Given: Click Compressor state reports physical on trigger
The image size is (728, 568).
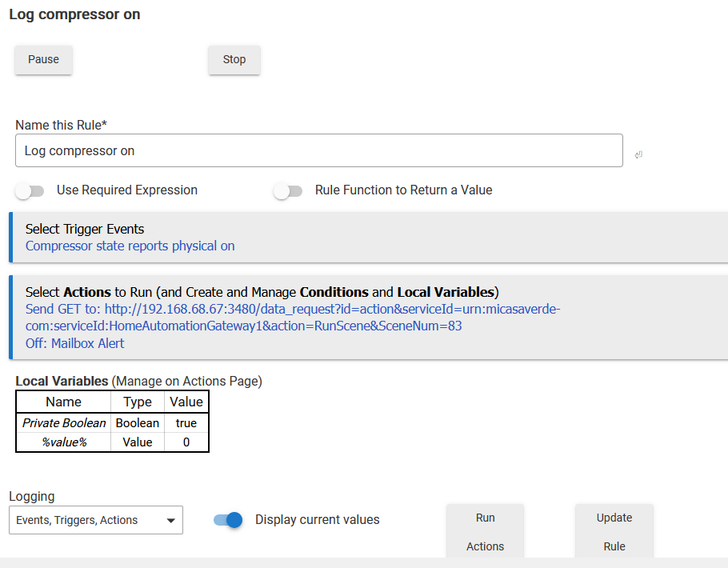Looking at the screenshot, I should point(130,246).
